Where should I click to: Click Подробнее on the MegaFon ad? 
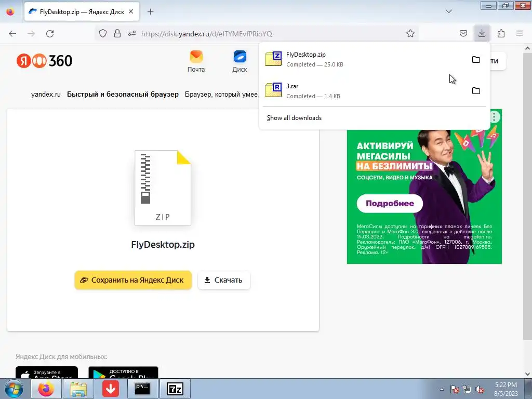coord(390,203)
